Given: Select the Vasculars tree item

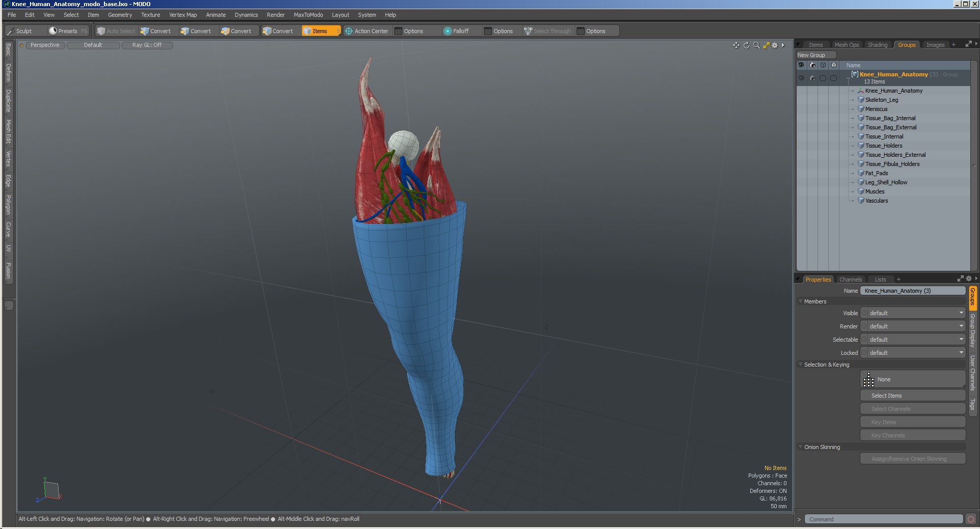Looking at the screenshot, I should (876, 201).
